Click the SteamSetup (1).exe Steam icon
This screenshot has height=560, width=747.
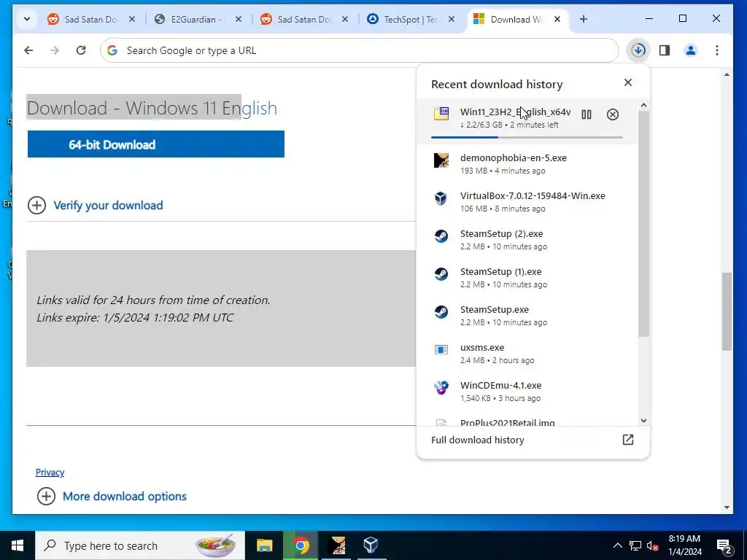tap(441, 274)
